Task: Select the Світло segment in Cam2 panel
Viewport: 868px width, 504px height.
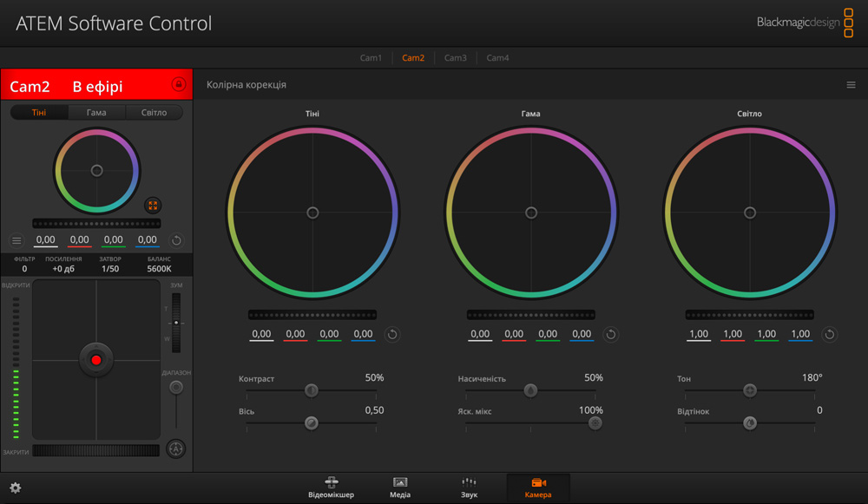Action: click(x=154, y=113)
